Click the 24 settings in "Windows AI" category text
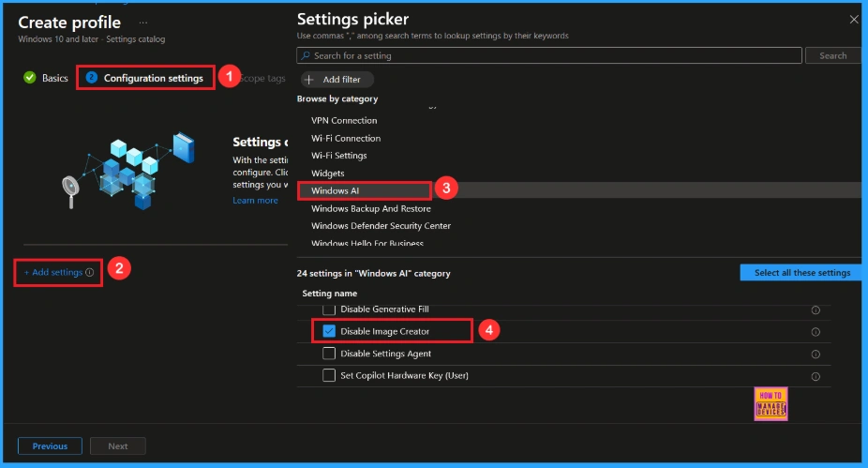The image size is (868, 468). point(374,273)
